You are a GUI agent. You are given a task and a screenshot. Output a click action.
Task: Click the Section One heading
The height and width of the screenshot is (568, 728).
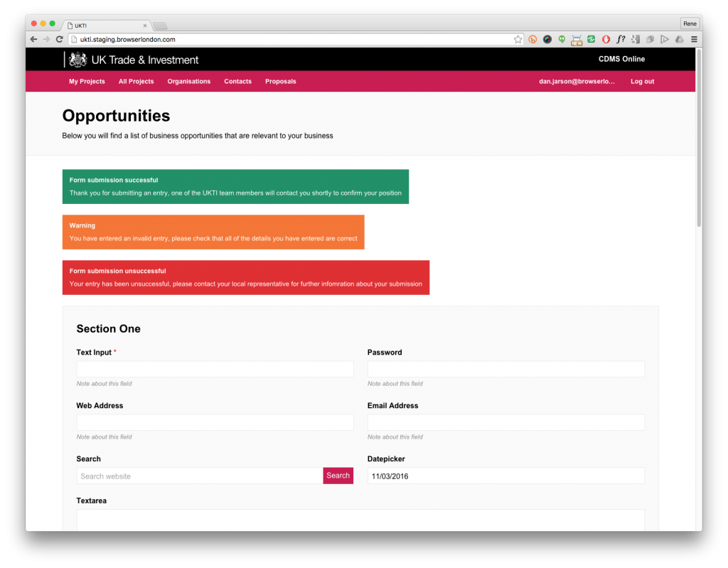click(108, 329)
